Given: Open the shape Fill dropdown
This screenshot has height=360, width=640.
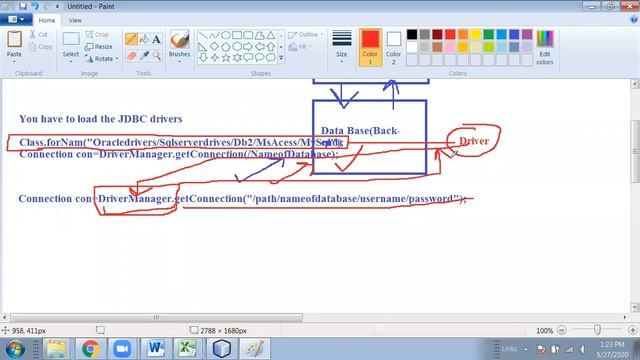Looking at the screenshot, I should tap(300, 47).
